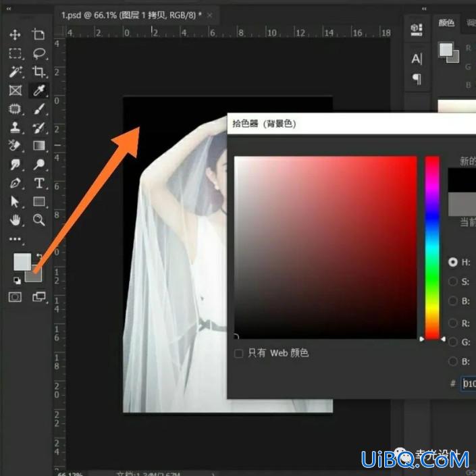Select the Zoom tool
Image resolution: width=476 pixels, height=476 pixels.
pyautogui.click(x=39, y=220)
